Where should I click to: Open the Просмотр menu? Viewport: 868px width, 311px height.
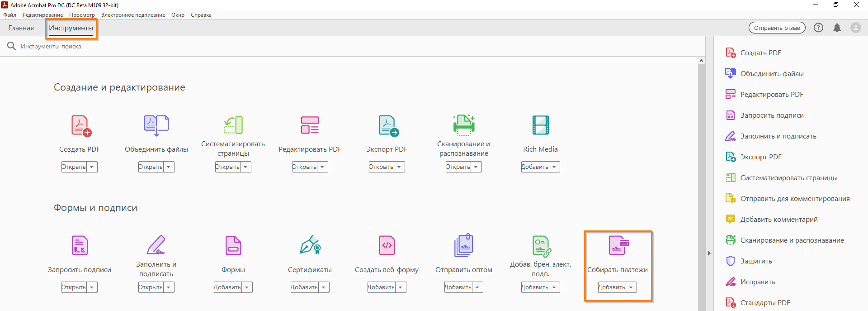(82, 15)
